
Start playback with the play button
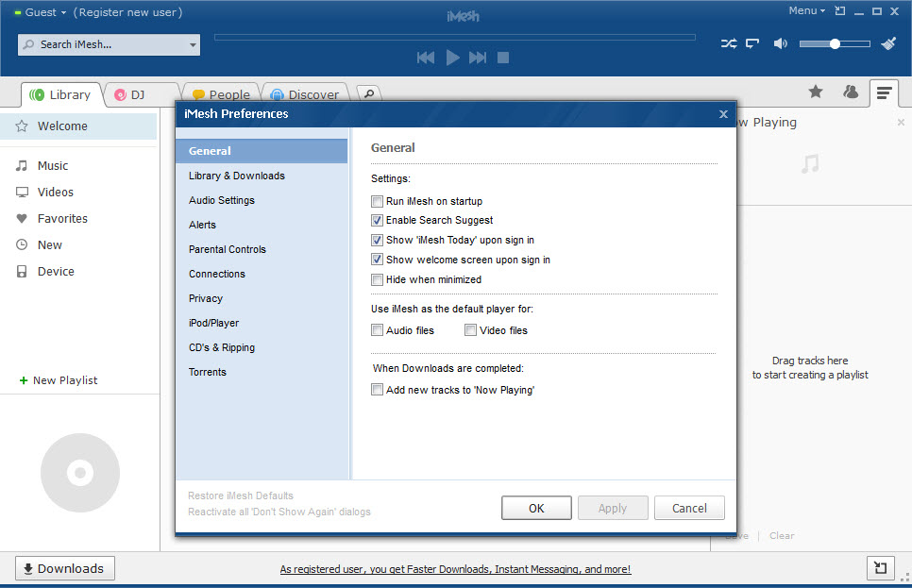pyautogui.click(x=452, y=58)
